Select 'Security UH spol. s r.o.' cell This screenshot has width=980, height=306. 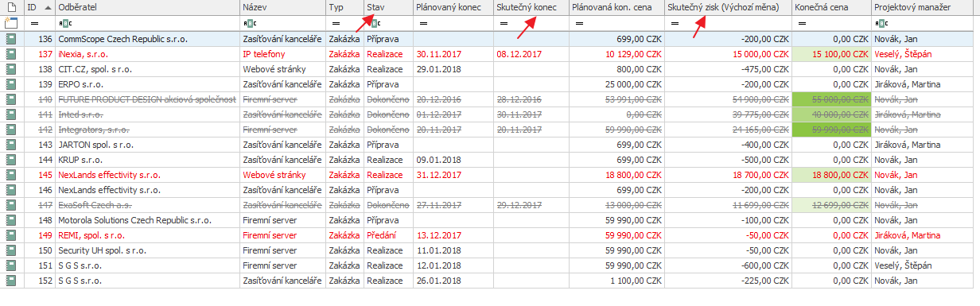(148, 250)
